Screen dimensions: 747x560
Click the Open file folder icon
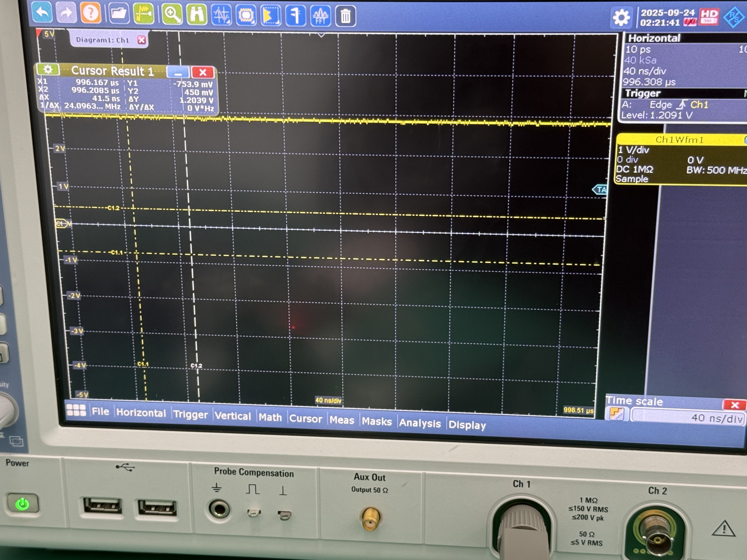118,14
